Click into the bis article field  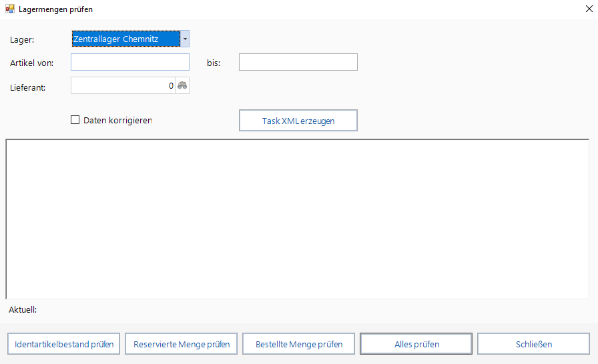[x=298, y=62]
